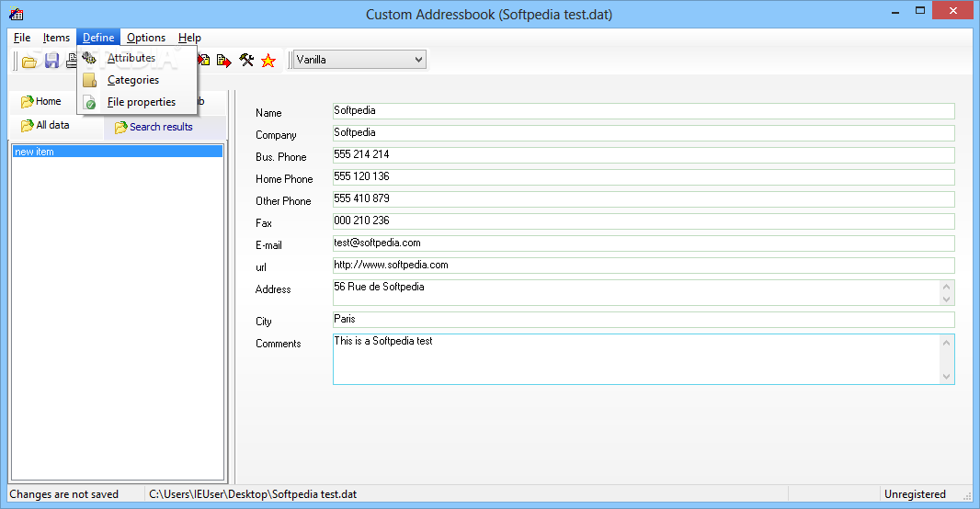
Task: Open the File menu
Action: tap(22, 38)
